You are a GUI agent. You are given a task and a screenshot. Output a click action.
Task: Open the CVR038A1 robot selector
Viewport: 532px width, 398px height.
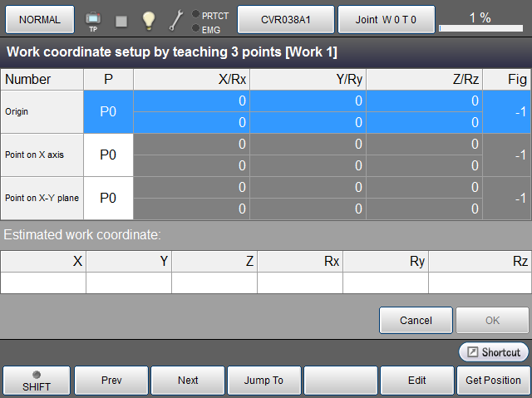(x=286, y=19)
